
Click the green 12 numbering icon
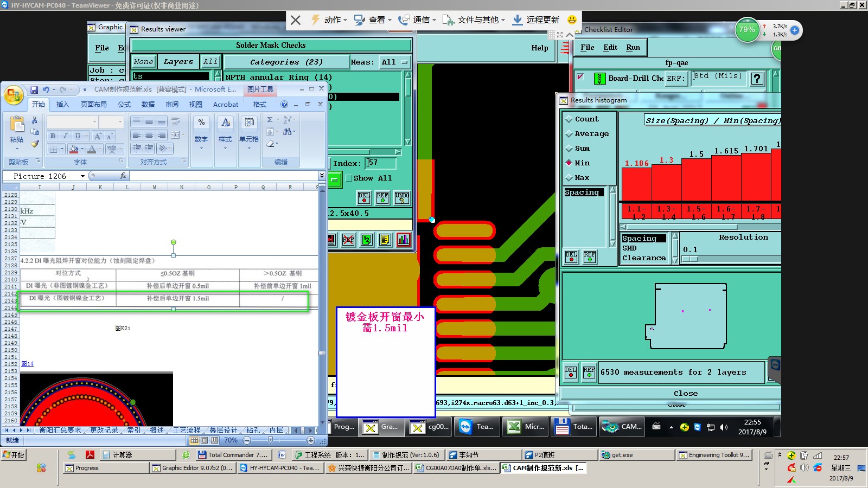point(367,240)
